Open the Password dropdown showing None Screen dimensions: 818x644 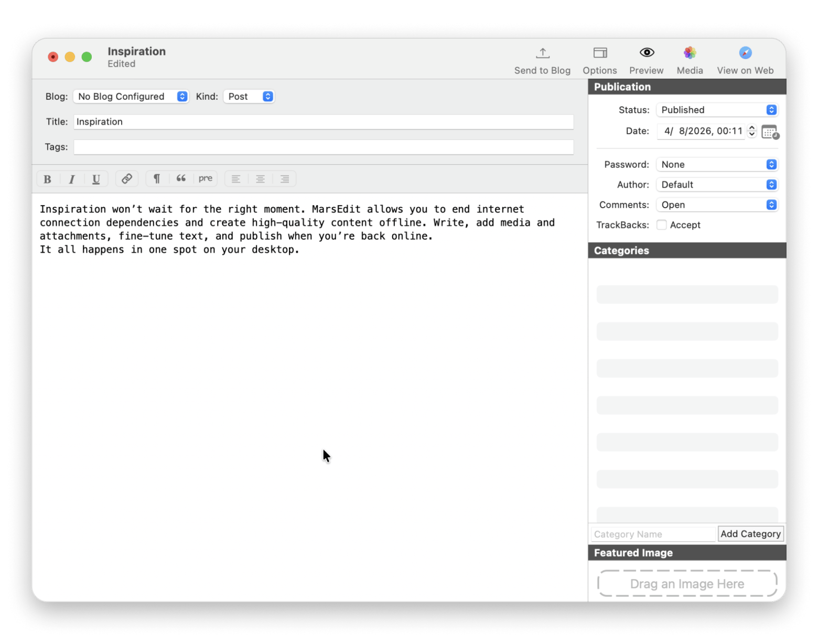tap(717, 165)
